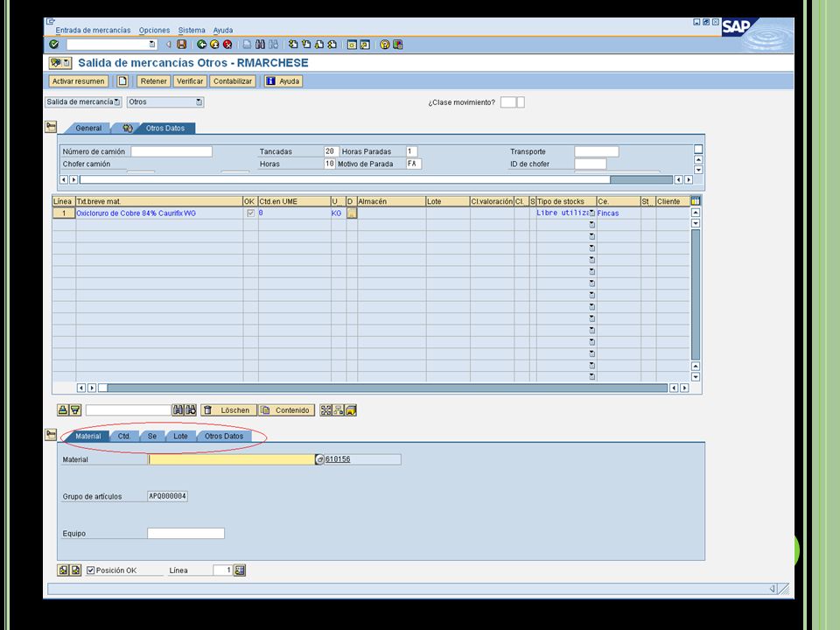Open the yellow Help question-mark icon
Image resolution: width=840 pixels, height=630 pixels.
385,45
